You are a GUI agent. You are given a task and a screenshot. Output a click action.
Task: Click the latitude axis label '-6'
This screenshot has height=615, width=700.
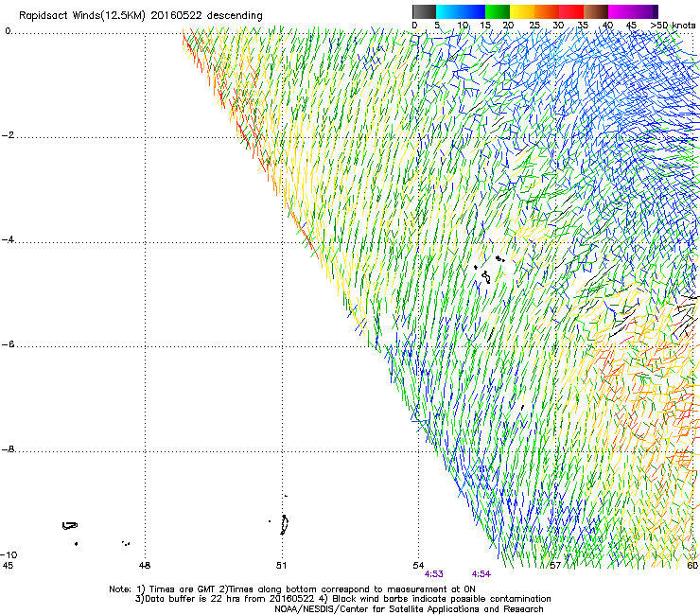pos(8,344)
